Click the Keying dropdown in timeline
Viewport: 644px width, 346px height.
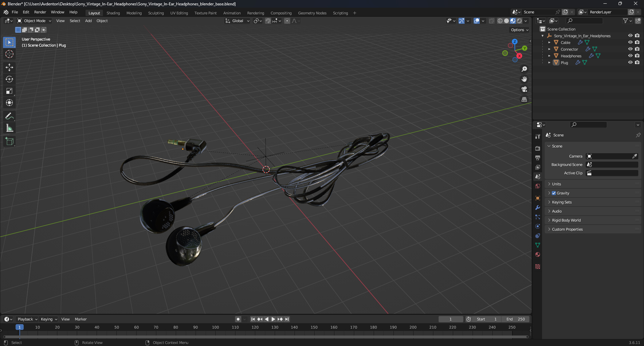49,319
